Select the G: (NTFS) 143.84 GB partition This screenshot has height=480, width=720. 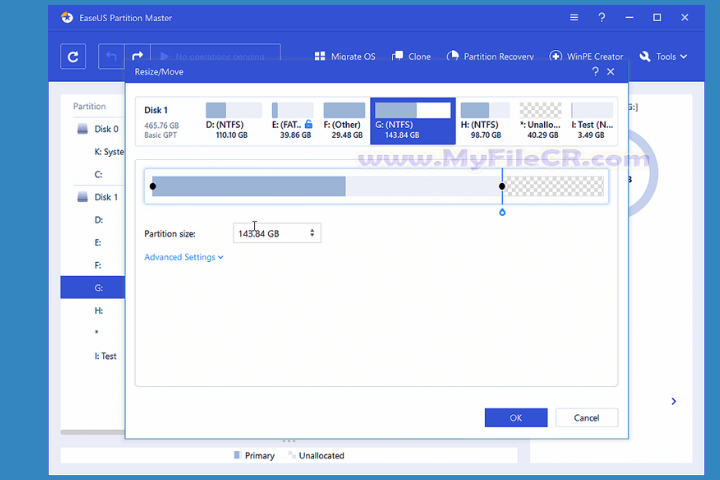coord(413,121)
